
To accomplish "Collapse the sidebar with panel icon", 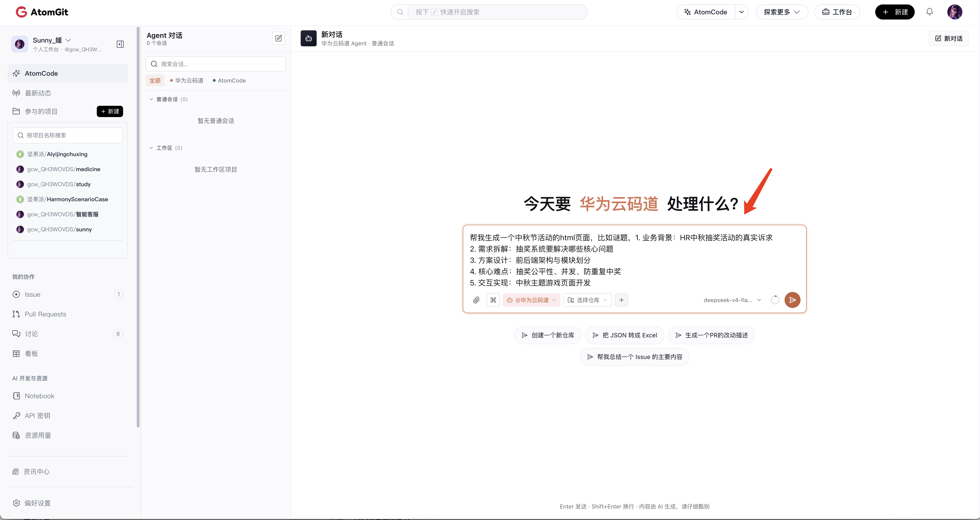I will pyautogui.click(x=120, y=44).
